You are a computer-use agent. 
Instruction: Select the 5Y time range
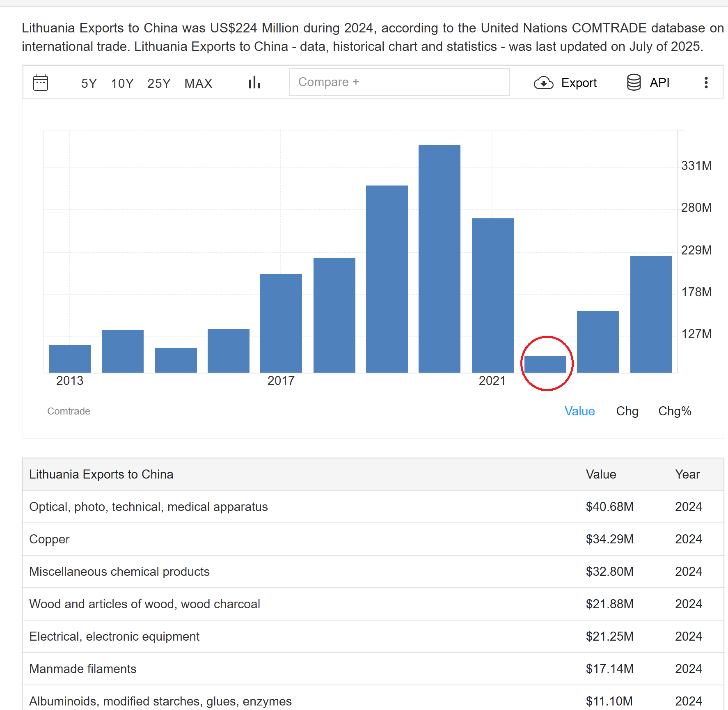(89, 83)
